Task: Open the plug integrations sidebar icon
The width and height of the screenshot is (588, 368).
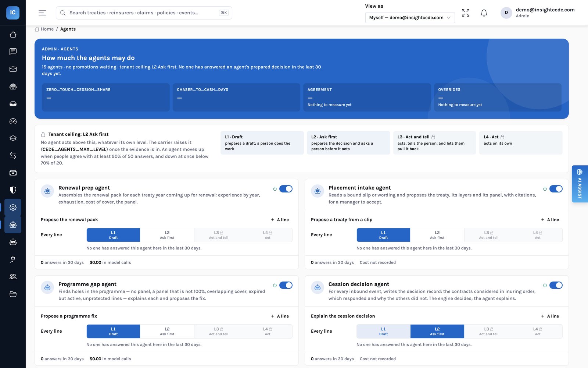Action: (x=13, y=259)
